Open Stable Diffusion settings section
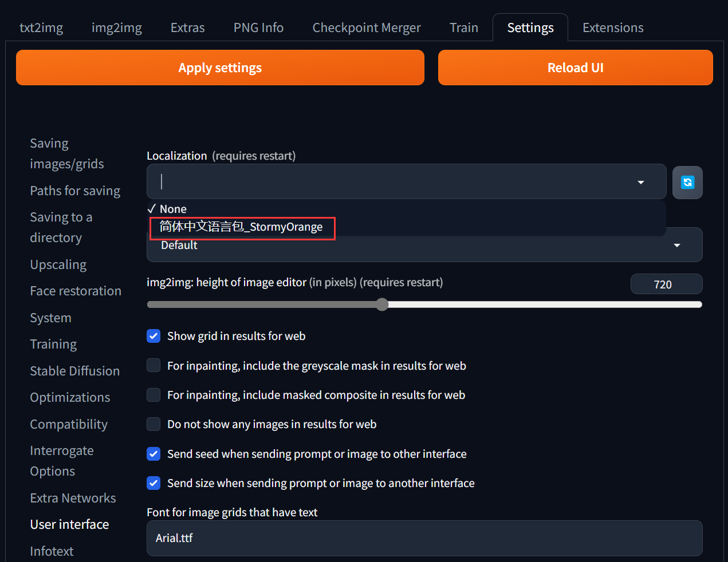 tap(75, 371)
